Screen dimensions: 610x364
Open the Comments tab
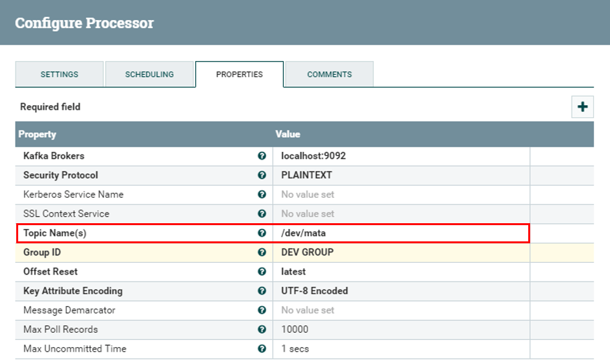[329, 75]
